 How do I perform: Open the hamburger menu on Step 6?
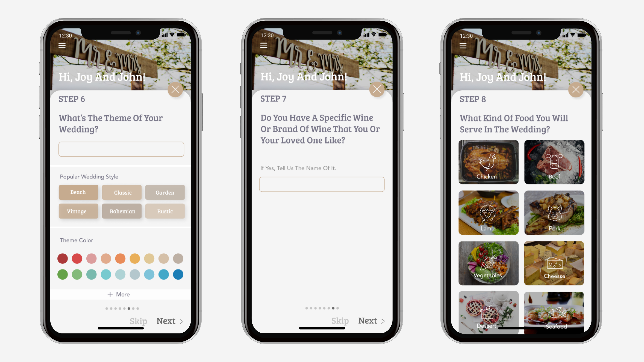pos(62,46)
